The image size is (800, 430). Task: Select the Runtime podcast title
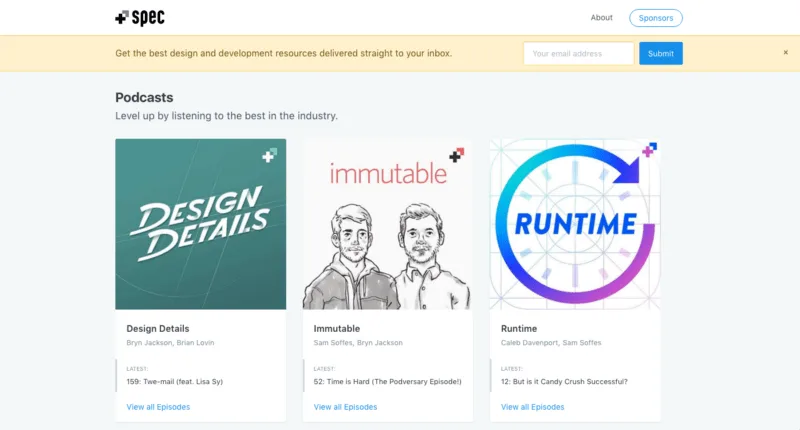pos(519,328)
